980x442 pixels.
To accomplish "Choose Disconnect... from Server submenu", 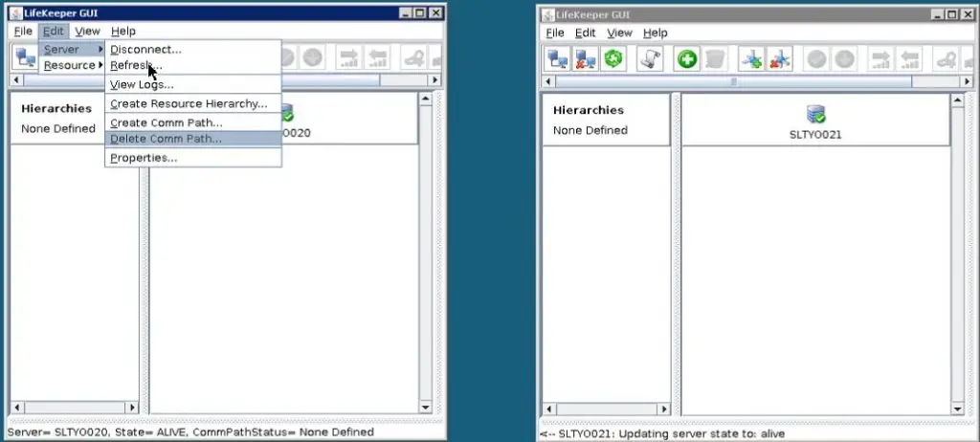I will tap(193, 50).
